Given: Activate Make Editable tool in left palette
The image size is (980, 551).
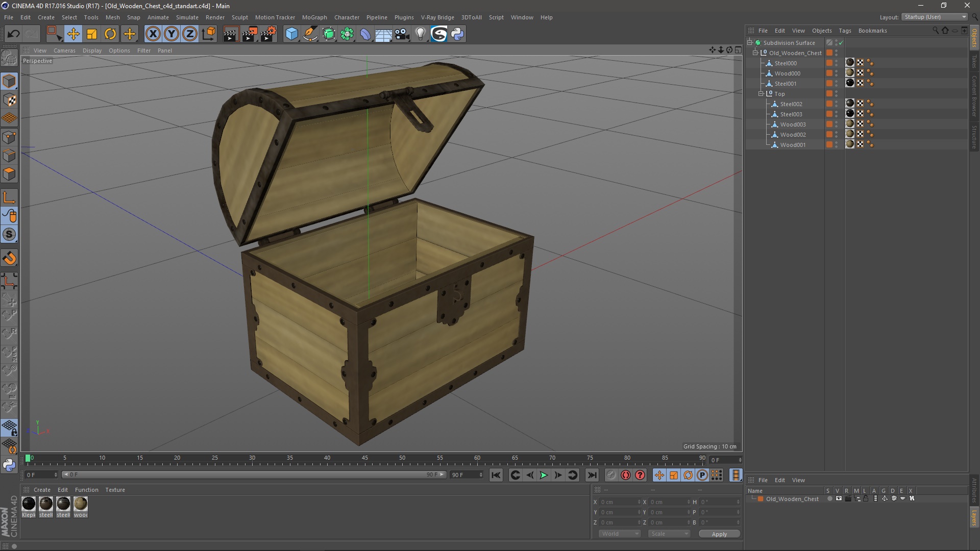Looking at the screenshot, I should click(x=9, y=58).
